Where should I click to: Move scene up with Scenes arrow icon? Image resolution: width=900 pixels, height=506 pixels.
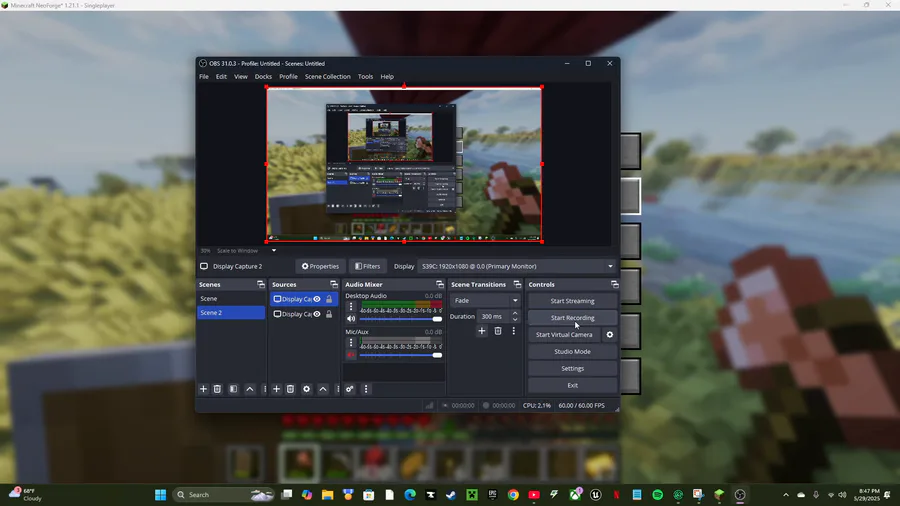click(250, 389)
